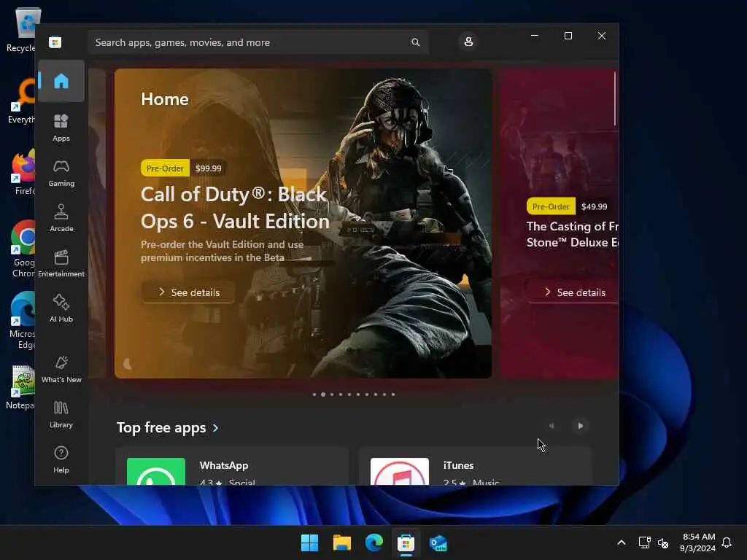The image size is (747, 560).
Task: Open the AI Hub section
Action: tap(61, 308)
